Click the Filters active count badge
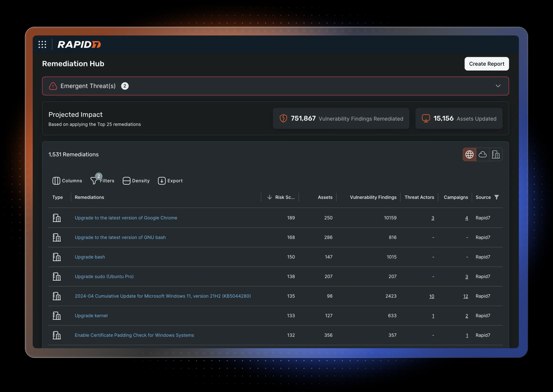553x392 pixels. click(x=99, y=176)
